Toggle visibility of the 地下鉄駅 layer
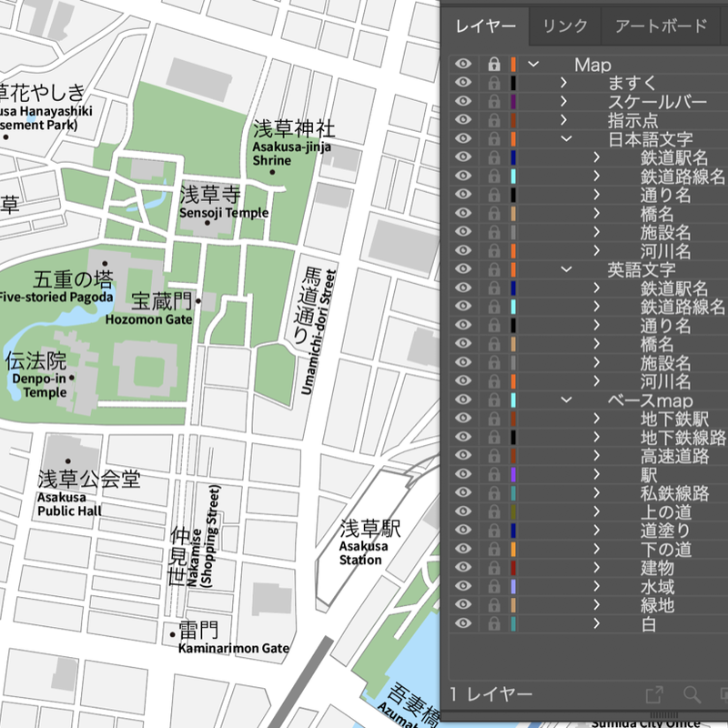This screenshot has width=728, height=728. [x=464, y=419]
